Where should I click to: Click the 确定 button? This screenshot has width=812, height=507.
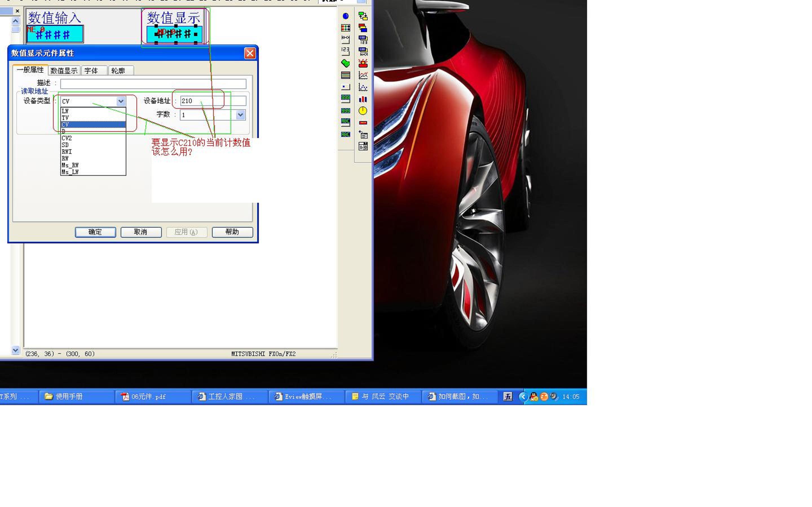point(95,232)
